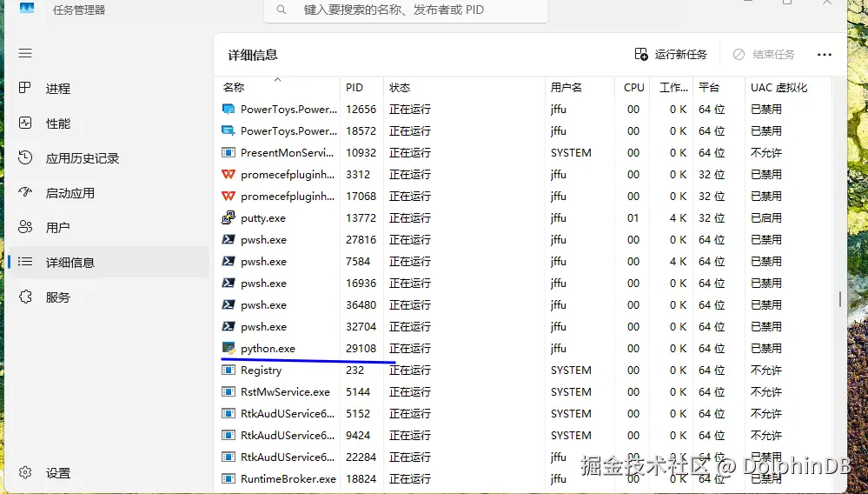Click the pwsh icon in PID 36480 row
Image resolution: width=868 pixels, height=494 pixels.
point(228,304)
